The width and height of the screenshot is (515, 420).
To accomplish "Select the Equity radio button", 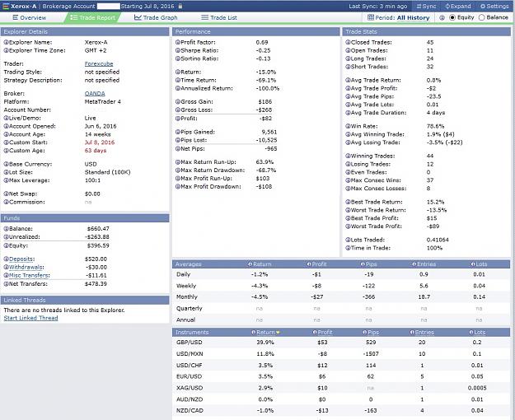I will click(x=452, y=18).
